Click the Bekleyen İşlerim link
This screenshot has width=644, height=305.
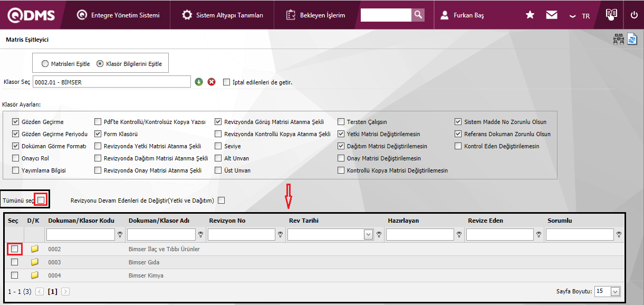(x=316, y=15)
